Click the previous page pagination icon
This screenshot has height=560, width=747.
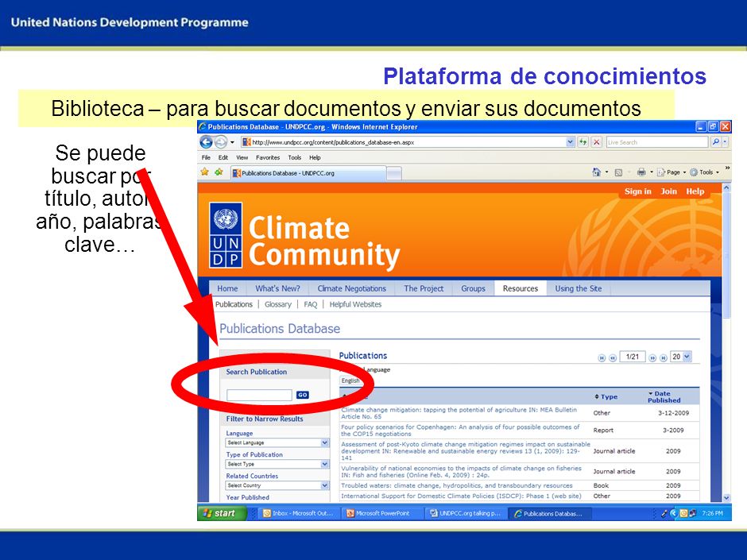[613, 358]
